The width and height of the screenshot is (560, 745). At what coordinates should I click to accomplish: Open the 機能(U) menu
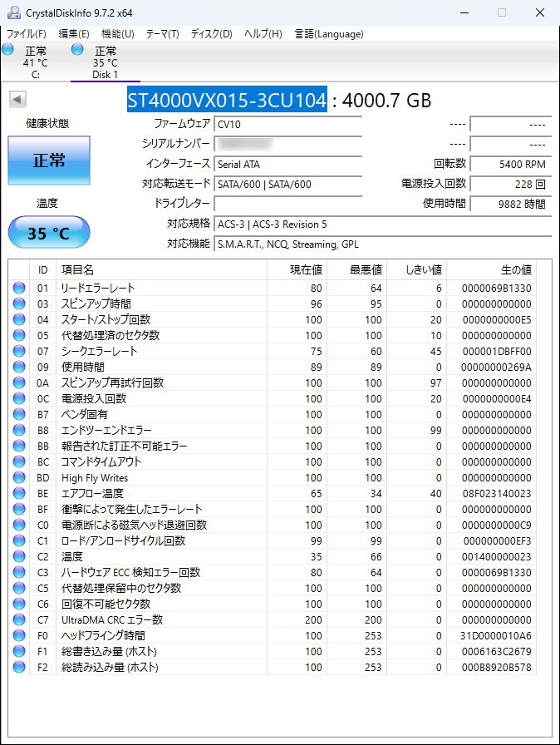click(118, 34)
